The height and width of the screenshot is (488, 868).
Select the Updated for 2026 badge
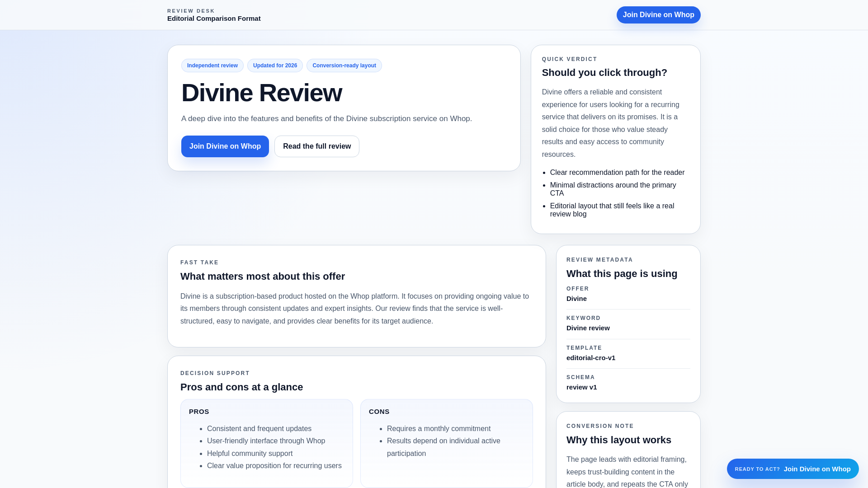(x=275, y=66)
